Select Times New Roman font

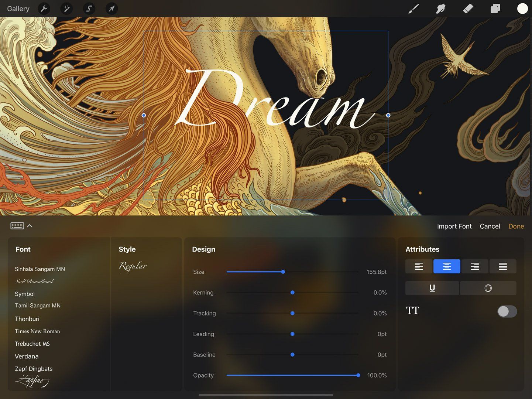point(37,331)
